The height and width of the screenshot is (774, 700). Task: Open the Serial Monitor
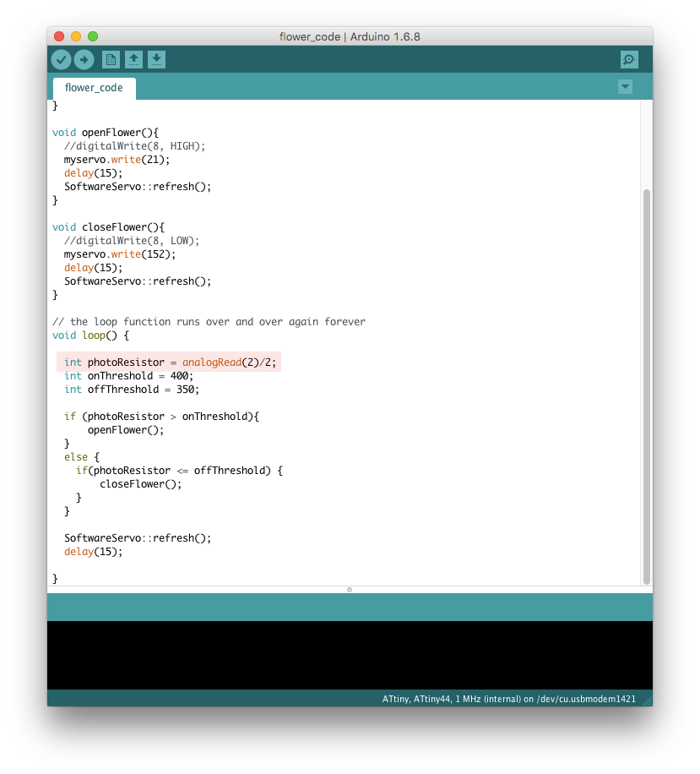tap(629, 60)
